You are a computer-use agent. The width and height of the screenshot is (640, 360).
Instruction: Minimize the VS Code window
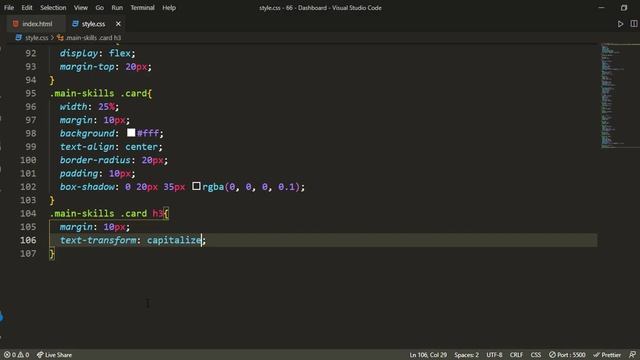(x=601, y=8)
